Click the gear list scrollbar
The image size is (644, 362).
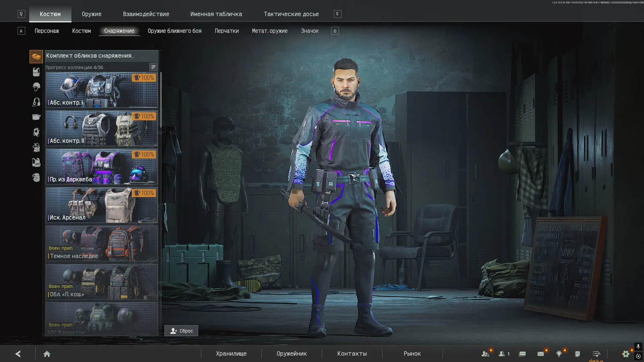[161, 100]
